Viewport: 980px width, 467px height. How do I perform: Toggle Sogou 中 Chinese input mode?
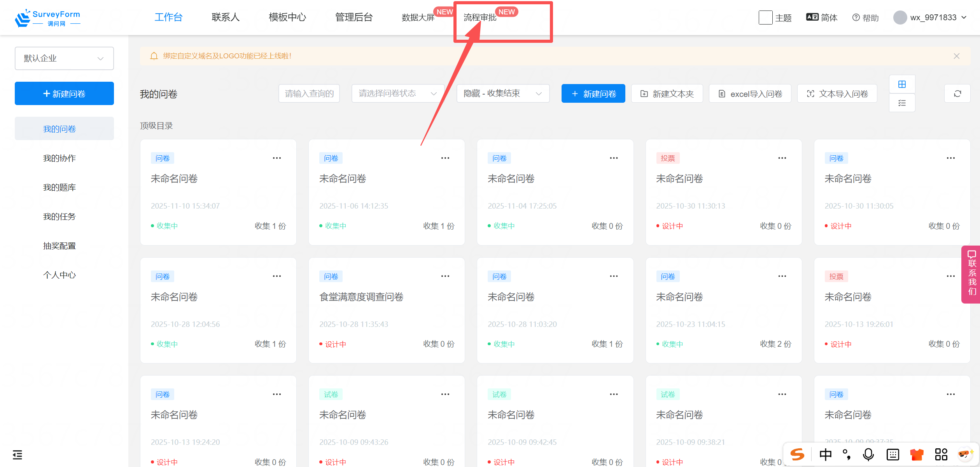point(825,454)
